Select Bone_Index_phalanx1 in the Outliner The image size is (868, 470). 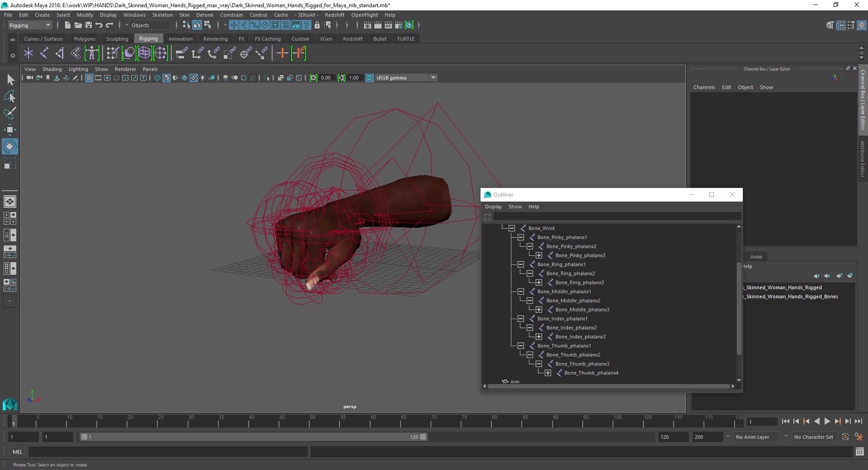pos(562,319)
